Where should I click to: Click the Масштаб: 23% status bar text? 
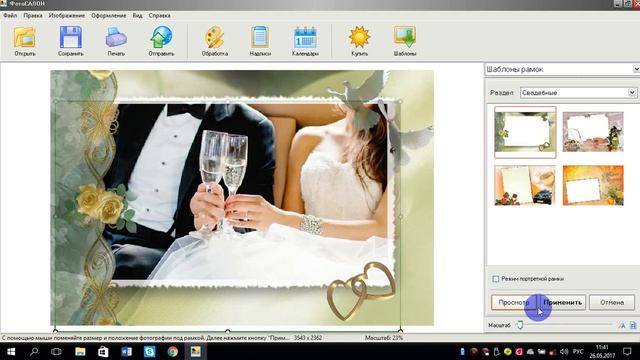point(384,338)
